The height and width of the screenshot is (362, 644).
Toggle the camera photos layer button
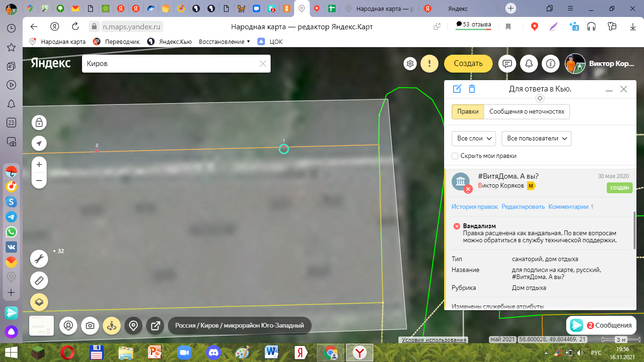[90, 325]
